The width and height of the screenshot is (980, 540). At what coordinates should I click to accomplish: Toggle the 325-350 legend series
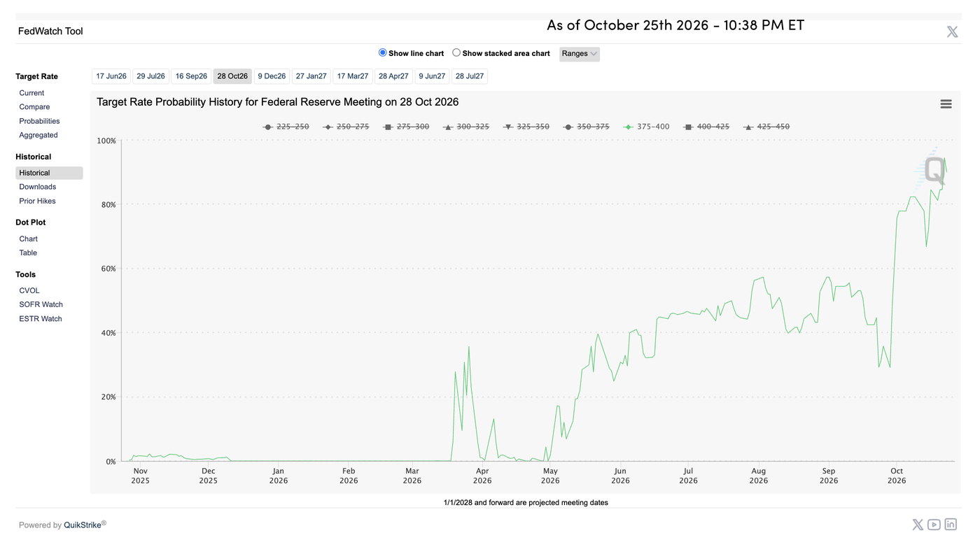[526, 127]
